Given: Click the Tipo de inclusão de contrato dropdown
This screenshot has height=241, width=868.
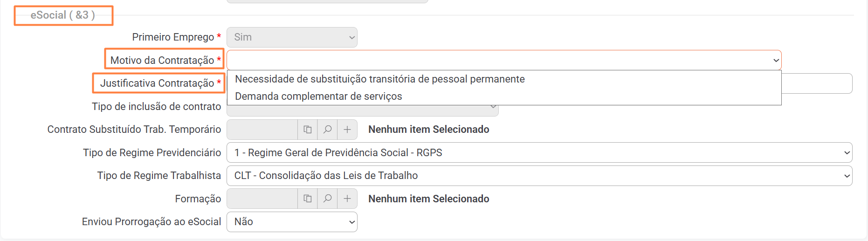Looking at the screenshot, I should coord(363,111).
